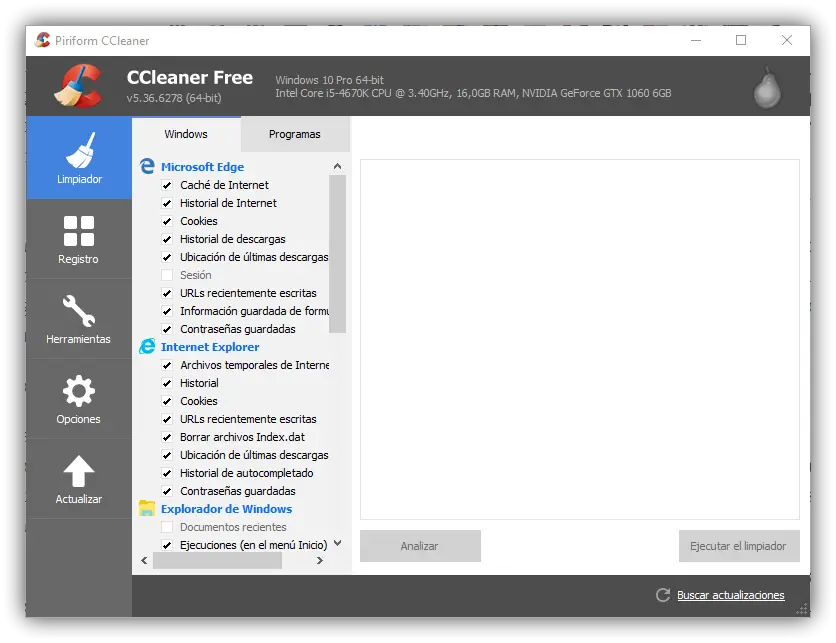Uncheck Borrar archivos Index.dat
This screenshot has width=836, height=643.
tap(167, 437)
